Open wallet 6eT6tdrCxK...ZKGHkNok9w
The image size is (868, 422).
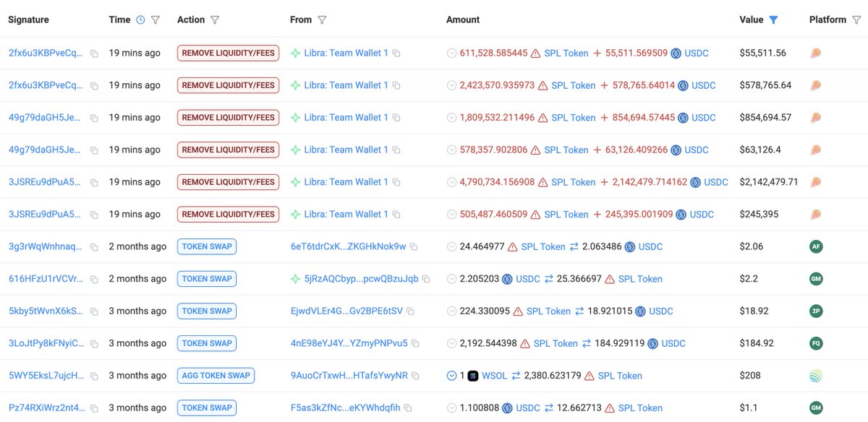click(348, 246)
